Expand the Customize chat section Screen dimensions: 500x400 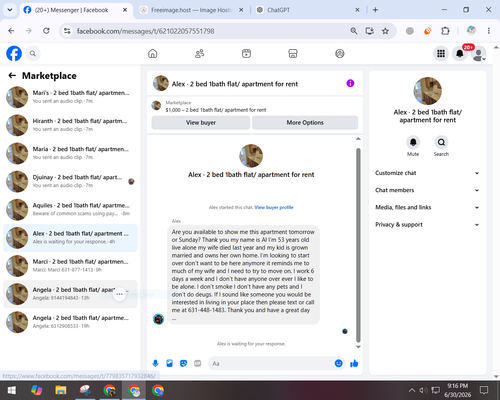[427, 173]
